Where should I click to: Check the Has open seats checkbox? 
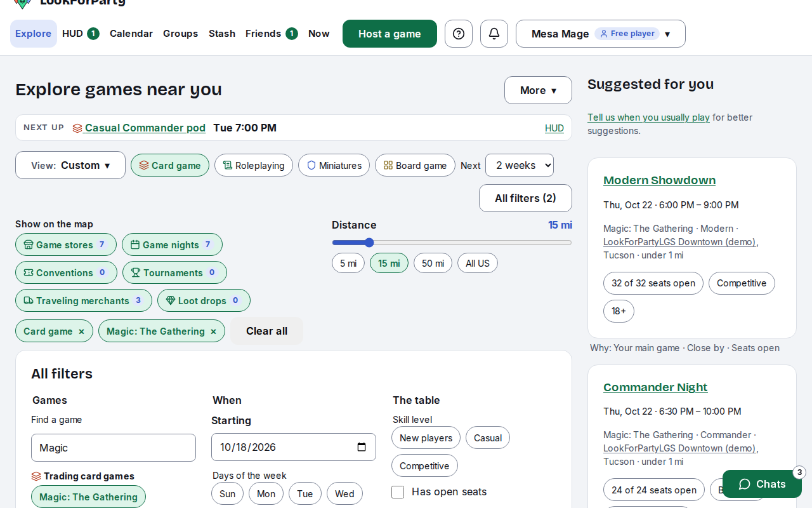pos(398,492)
